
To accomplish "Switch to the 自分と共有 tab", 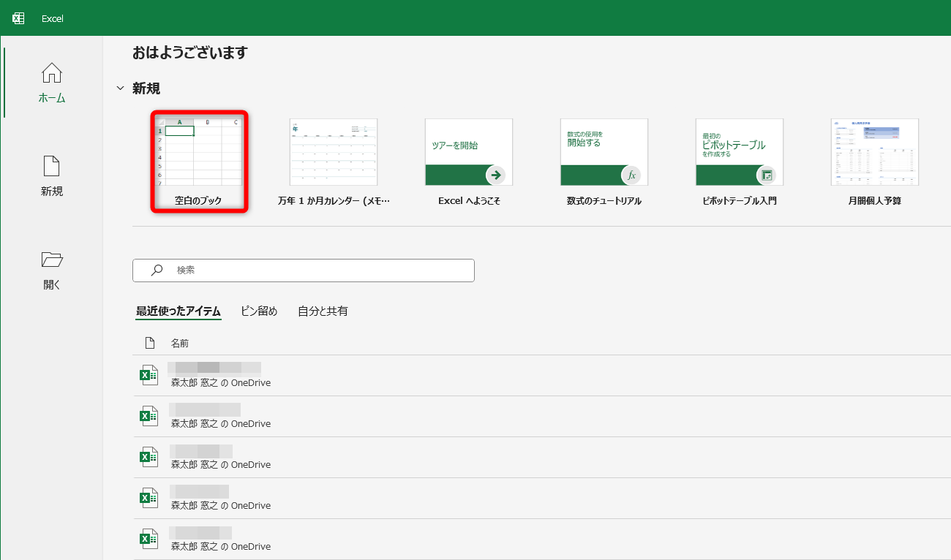I will coord(322,311).
